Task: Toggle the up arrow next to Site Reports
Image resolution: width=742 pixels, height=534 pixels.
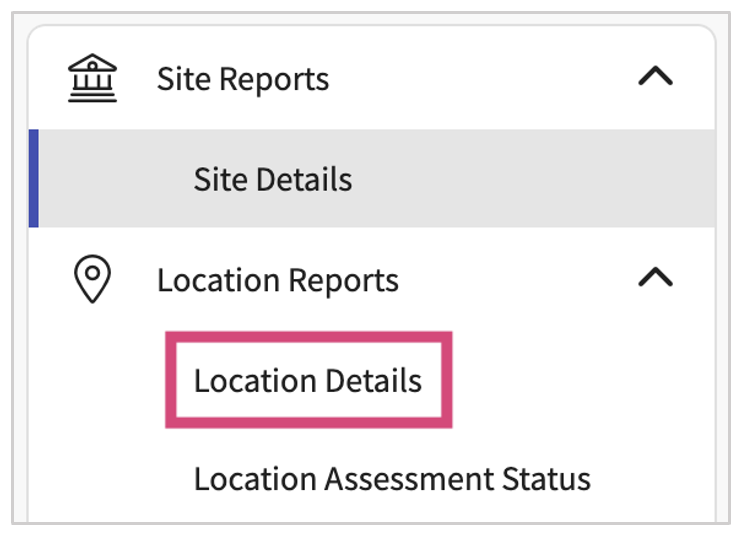Action: (655, 78)
